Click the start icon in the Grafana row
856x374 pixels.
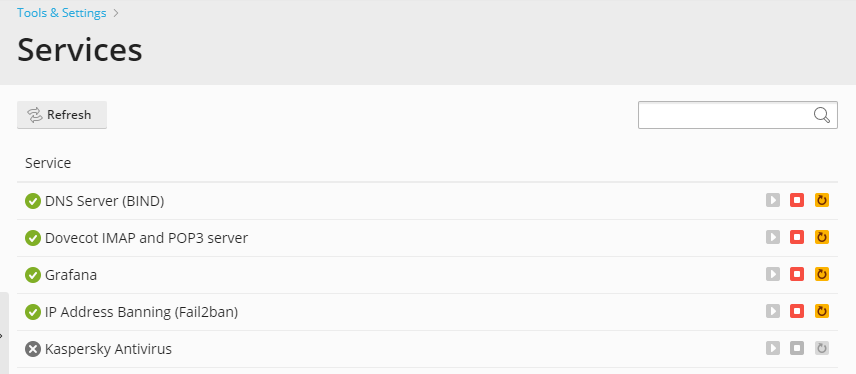coord(772,274)
